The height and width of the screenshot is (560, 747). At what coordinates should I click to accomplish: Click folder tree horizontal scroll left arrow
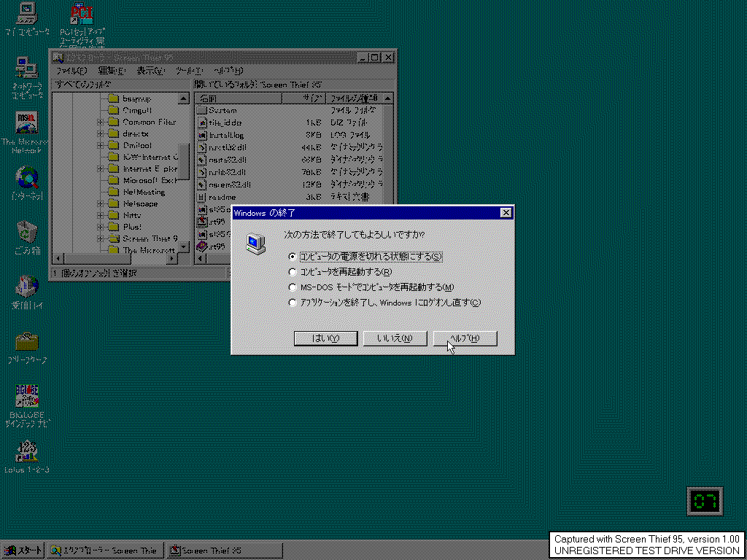(58, 259)
